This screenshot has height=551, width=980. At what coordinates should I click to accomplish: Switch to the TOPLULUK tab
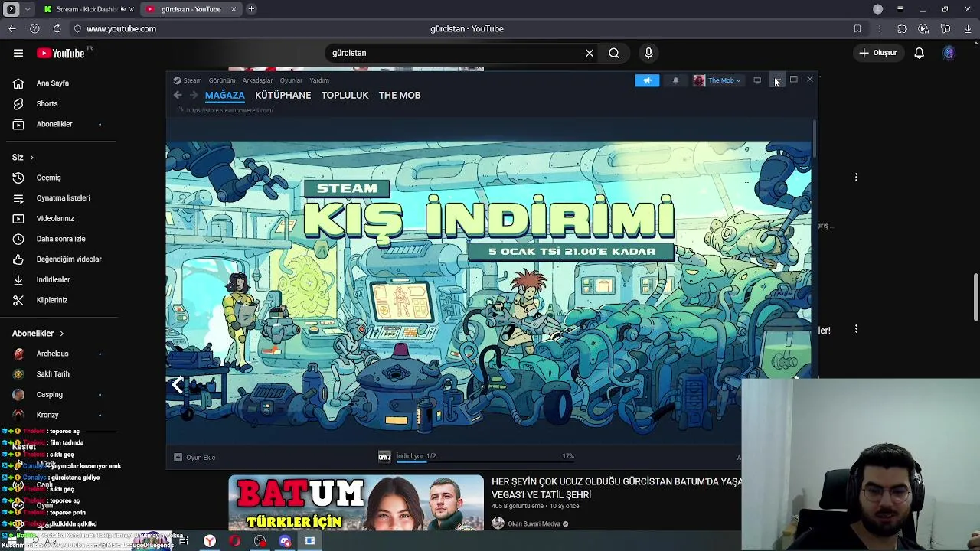[345, 95]
